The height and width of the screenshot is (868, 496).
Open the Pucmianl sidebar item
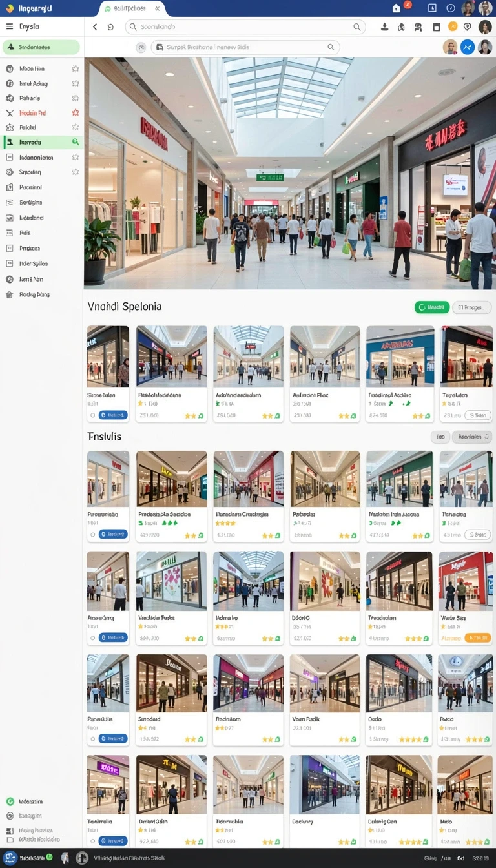[x=30, y=187]
